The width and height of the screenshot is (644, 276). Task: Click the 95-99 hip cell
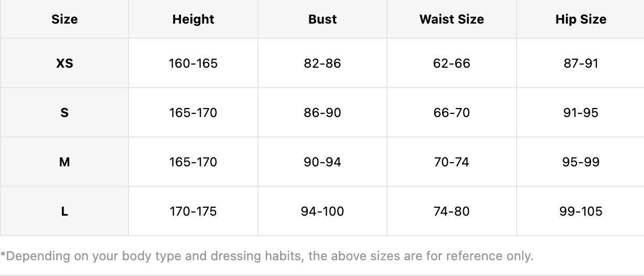coord(581,162)
